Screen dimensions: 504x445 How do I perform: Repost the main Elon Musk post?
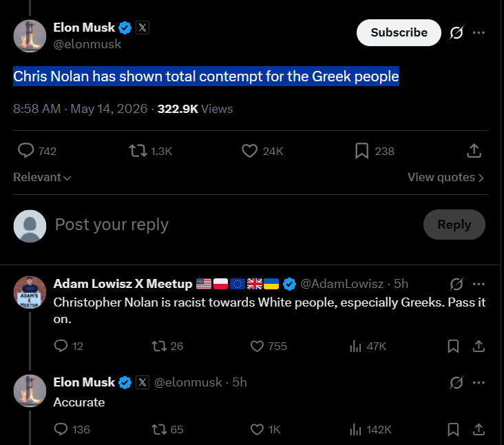coord(138,150)
